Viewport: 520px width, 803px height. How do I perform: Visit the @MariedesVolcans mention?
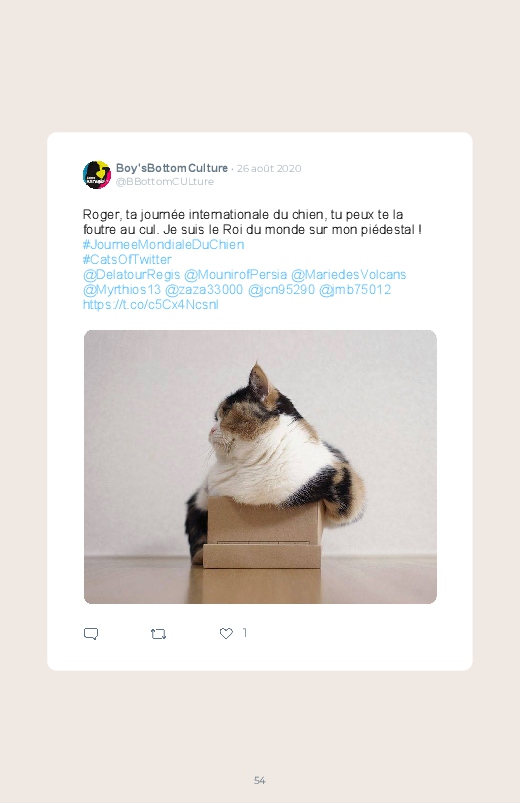348,274
